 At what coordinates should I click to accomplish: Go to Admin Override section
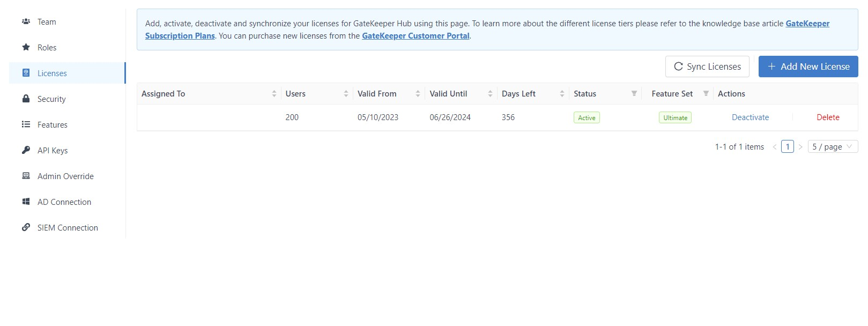(65, 176)
